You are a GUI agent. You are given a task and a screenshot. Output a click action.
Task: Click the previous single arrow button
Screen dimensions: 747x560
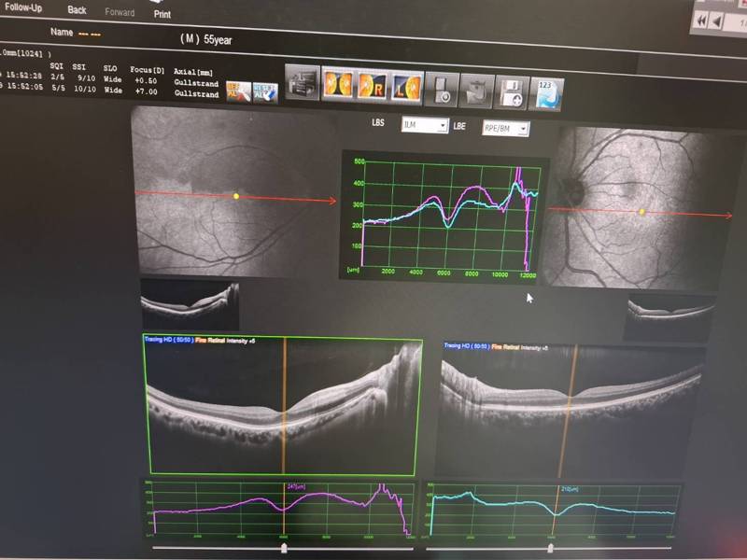(x=716, y=21)
